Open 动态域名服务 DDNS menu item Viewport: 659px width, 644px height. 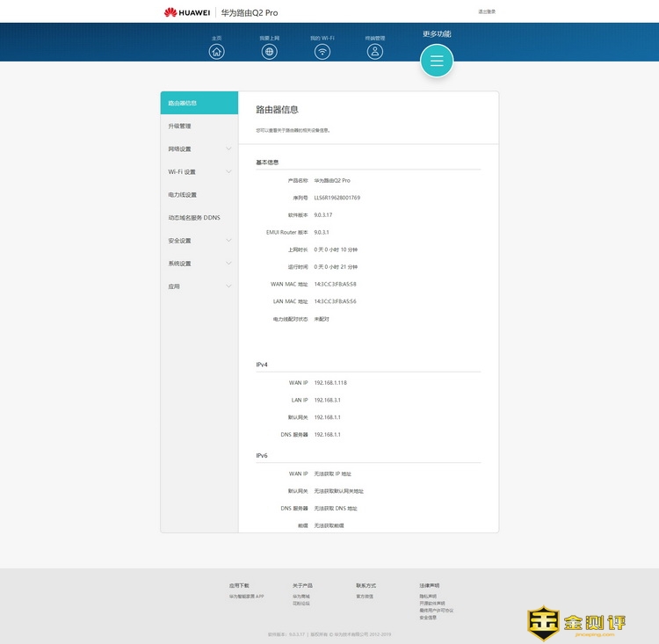194,217
